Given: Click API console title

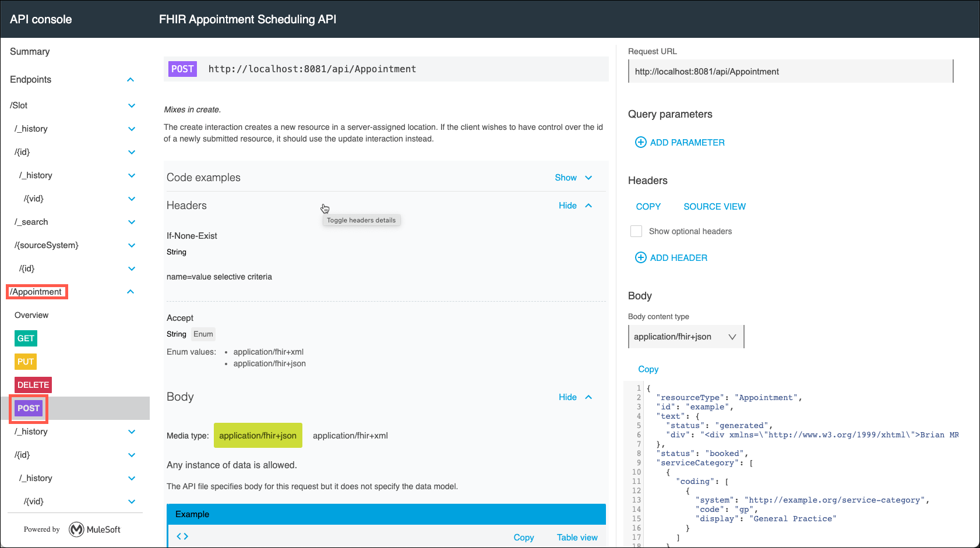Looking at the screenshot, I should tap(41, 19).
